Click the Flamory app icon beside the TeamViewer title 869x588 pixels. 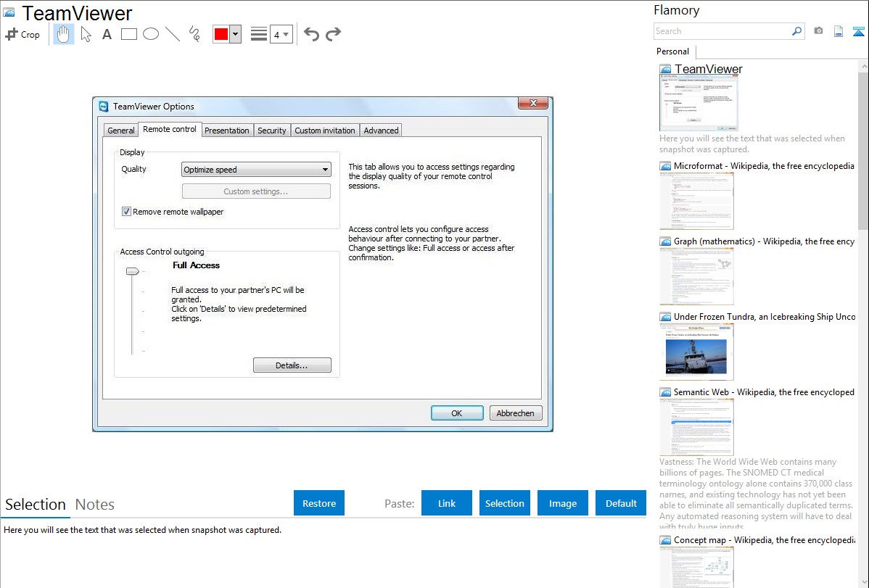pos(9,12)
